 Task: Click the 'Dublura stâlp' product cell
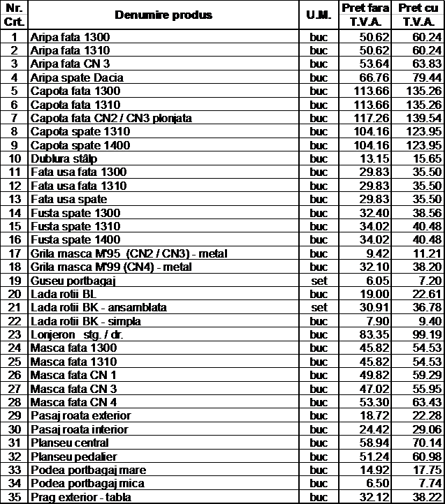pos(163,158)
